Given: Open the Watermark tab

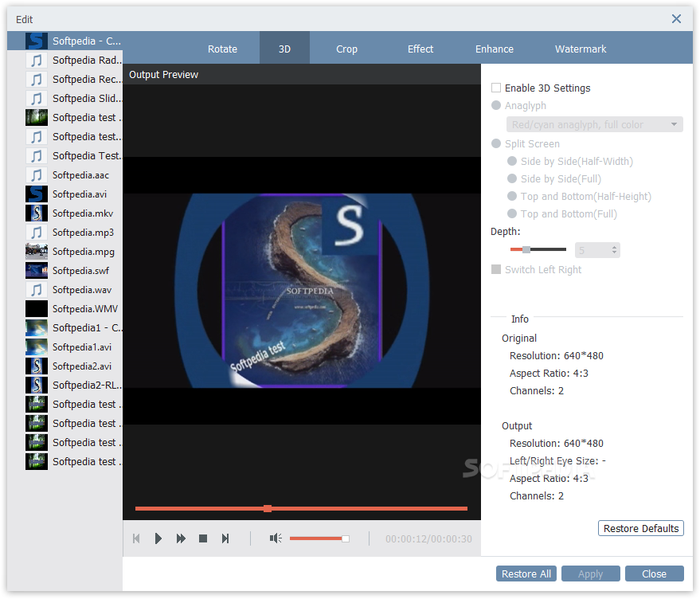Looking at the screenshot, I should (581, 49).
